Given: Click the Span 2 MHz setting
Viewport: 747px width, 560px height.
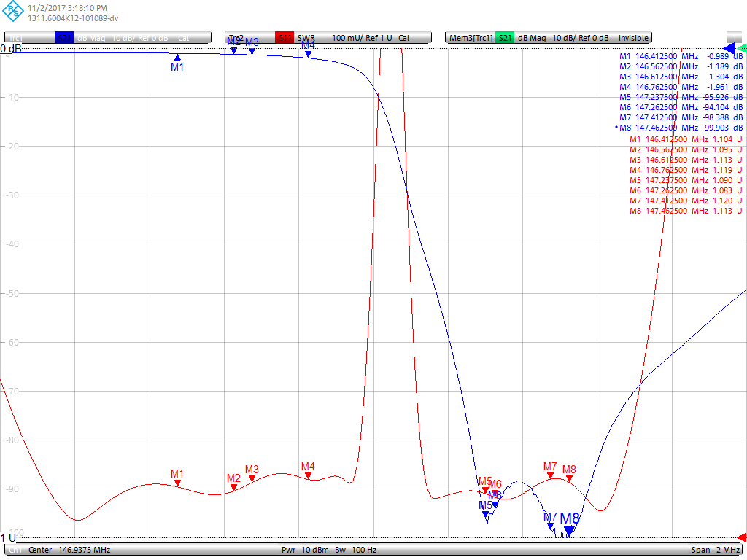Looking at the screenshot, I should coord(716,550).
